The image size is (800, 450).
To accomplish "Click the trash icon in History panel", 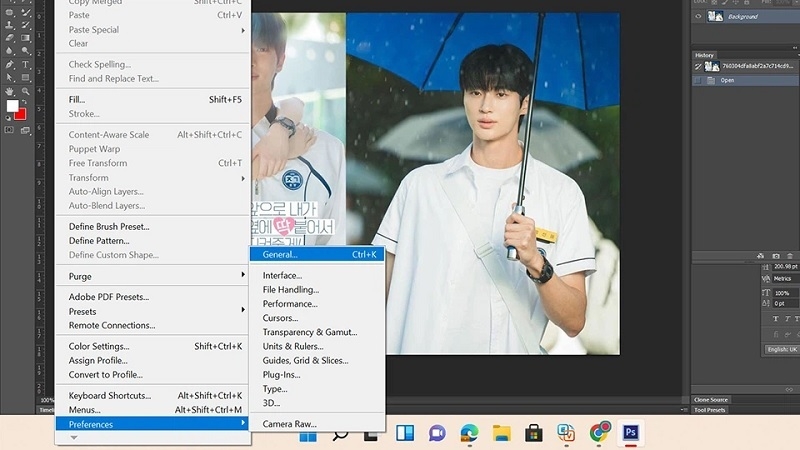I will click(x=790, y=256).
